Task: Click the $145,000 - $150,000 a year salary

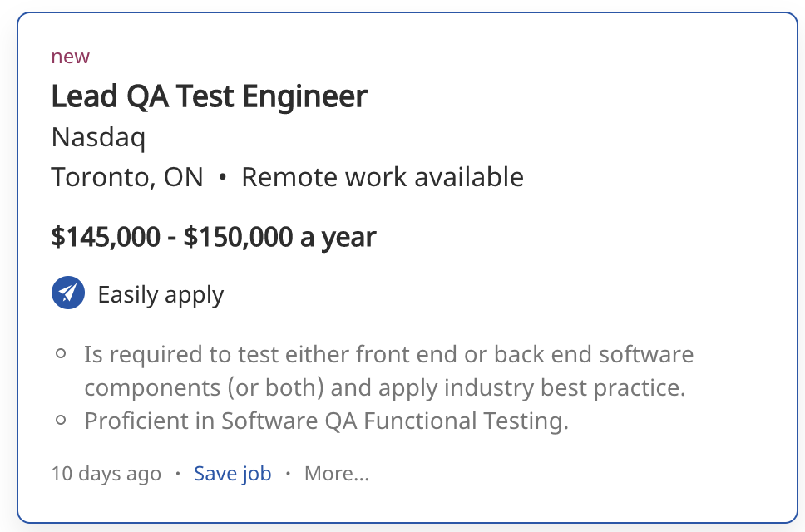Action: tap(214, 237)
